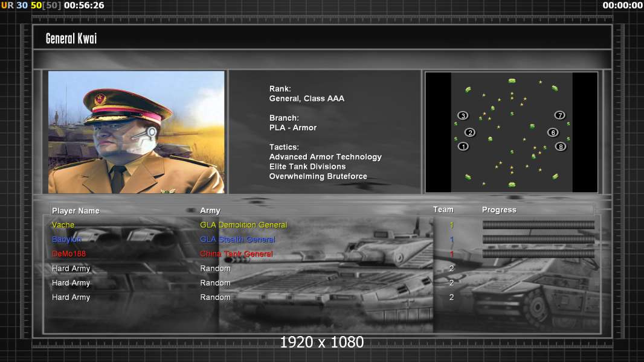This screenshot has width=644, height=362.
Task: Click the "Progress" column header
Action: tap(499, 210)
